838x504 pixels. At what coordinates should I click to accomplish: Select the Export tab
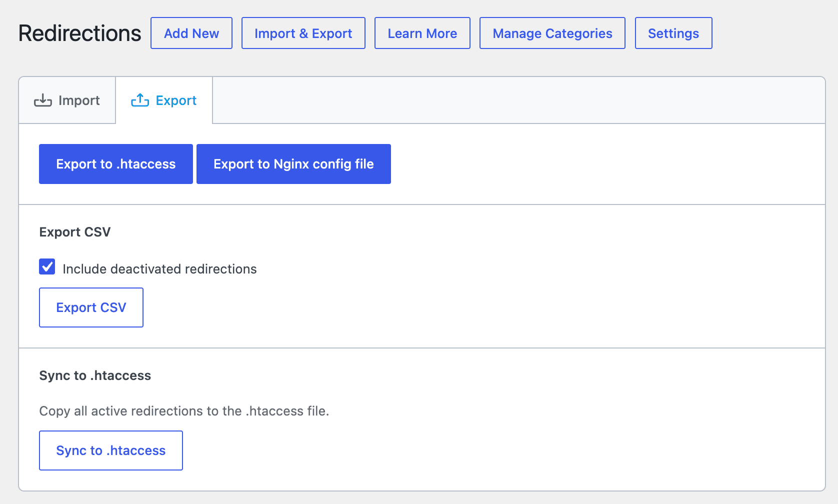(164, 100)
